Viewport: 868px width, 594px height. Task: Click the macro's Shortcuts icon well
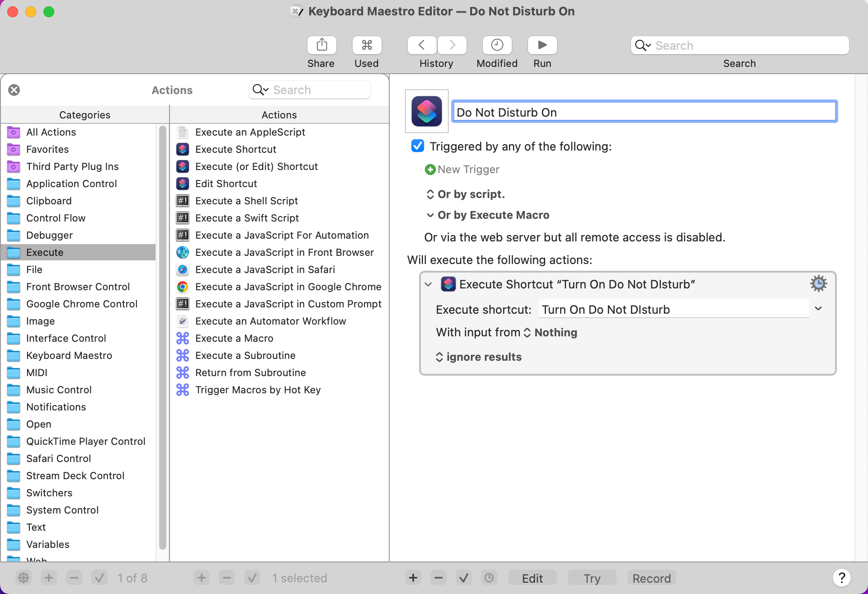click(x=427, y=111)
